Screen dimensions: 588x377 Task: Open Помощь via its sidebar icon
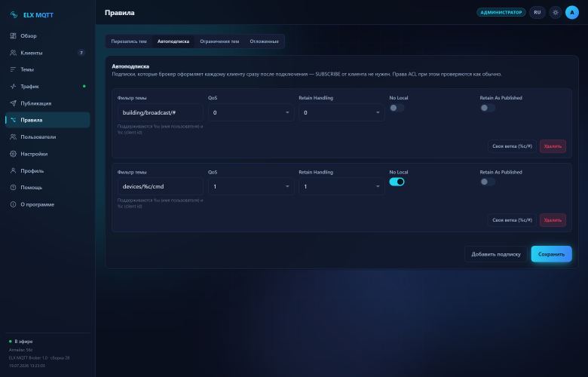[13, 187]
